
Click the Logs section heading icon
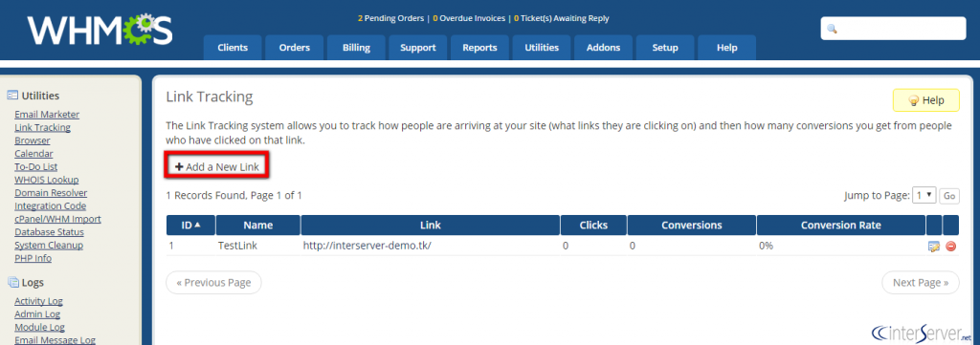click(12, 282)
